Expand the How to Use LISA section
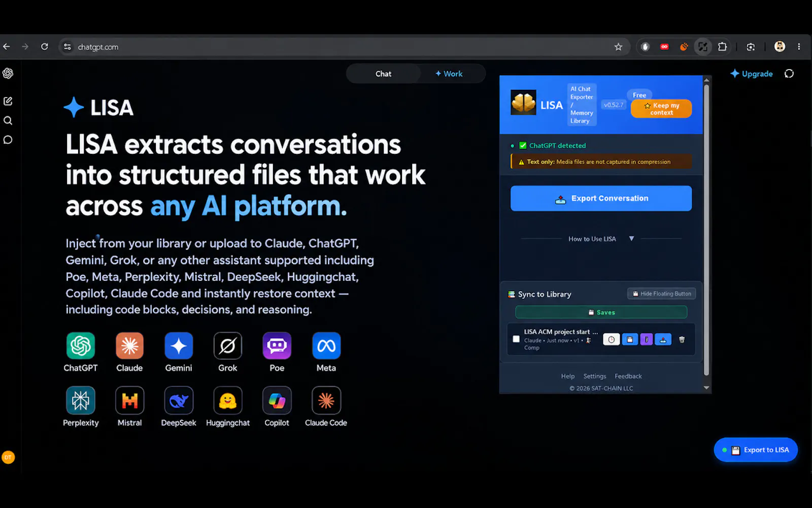 [601, 239]
